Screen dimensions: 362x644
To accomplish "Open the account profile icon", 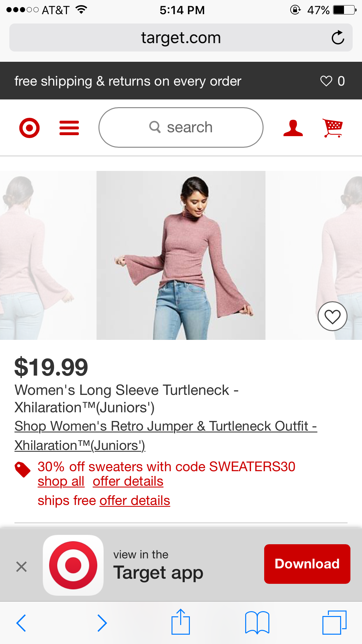I will [293, 128].
